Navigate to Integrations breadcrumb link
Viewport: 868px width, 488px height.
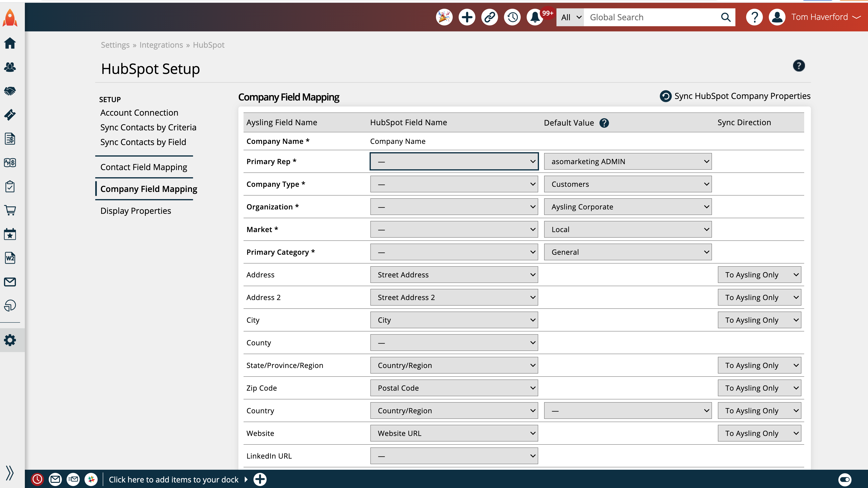(x=161, y=45)
